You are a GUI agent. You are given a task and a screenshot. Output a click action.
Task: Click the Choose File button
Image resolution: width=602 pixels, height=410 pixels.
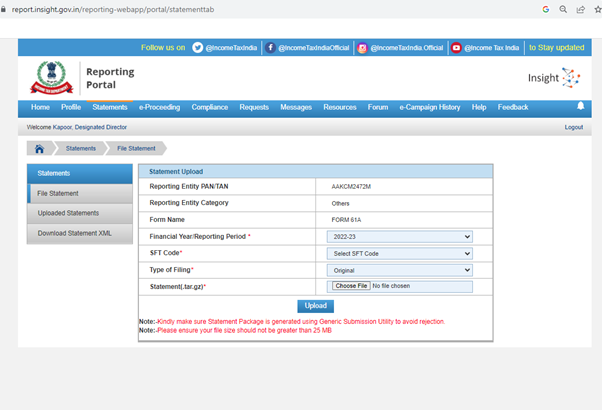[x=350, y=287]
